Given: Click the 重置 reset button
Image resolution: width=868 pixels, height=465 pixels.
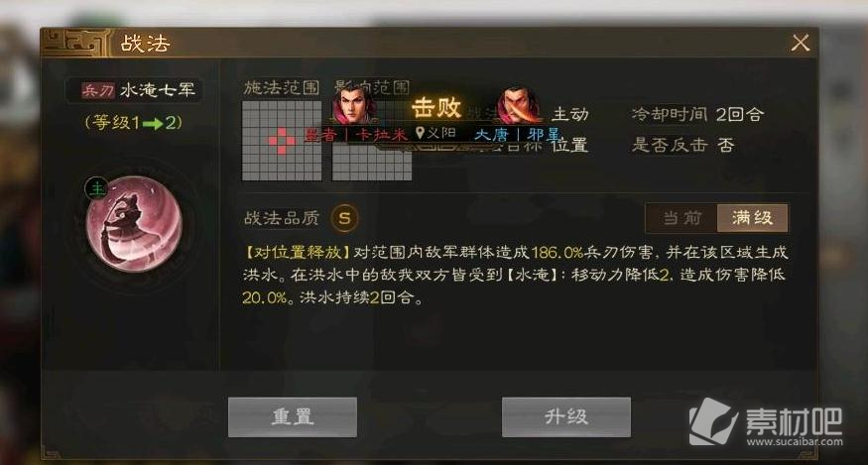Looking at the screenshot, I should point(293,416).
